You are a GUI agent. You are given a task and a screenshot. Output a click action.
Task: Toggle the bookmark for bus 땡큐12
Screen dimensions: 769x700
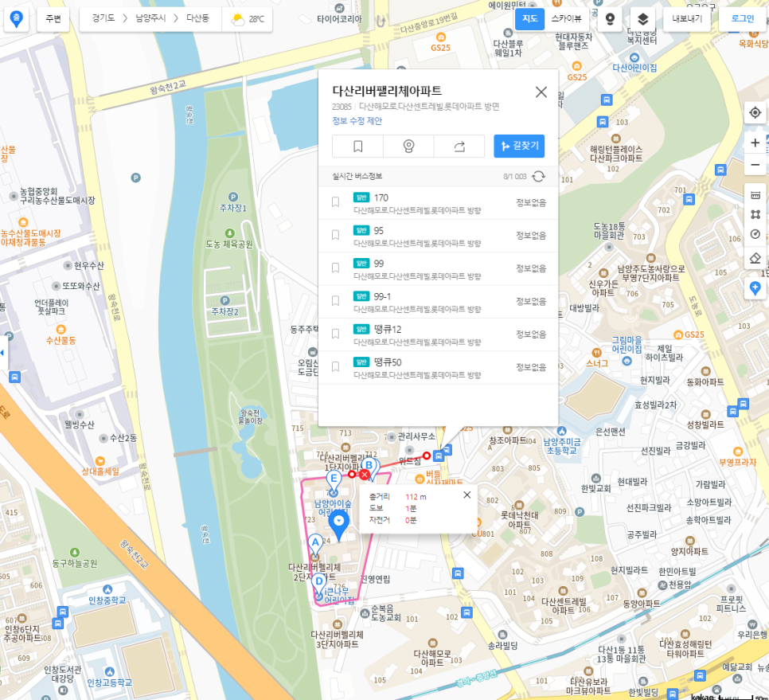click(335, 334)
